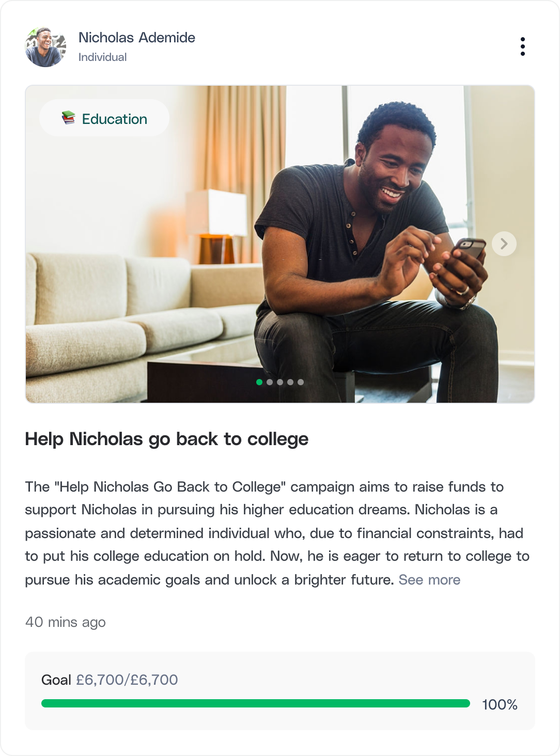The width and height of the screenshot is (560, 756).
Task: Click the 100% completion label
Action: click(x=500, y=705)
